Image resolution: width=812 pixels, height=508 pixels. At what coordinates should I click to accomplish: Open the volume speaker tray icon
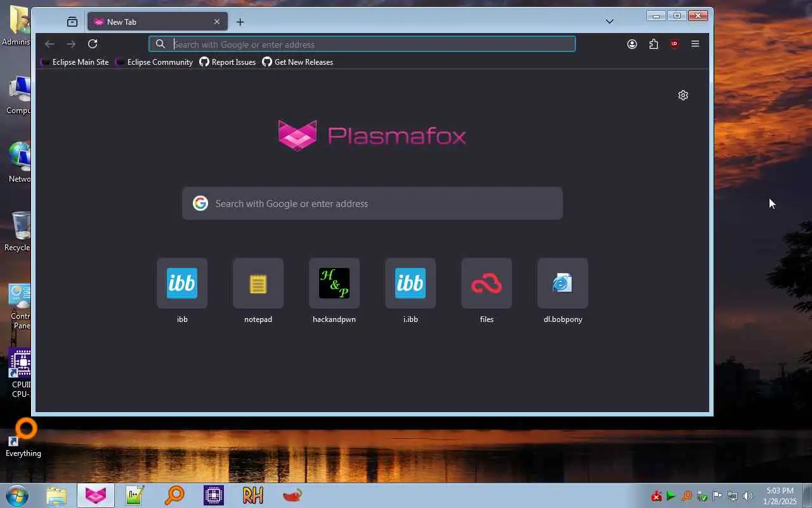coord(748,496)
